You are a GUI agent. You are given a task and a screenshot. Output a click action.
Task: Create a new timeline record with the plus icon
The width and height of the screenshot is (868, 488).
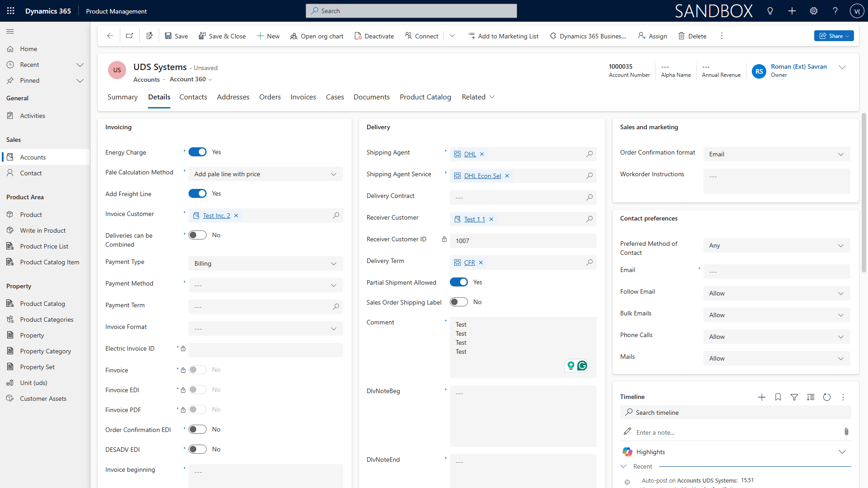[761, 397]
